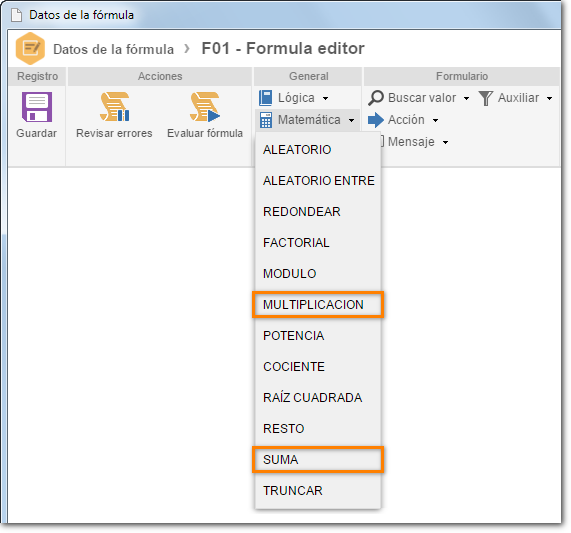Screen dimensions: 571x533
Task: Click the Lógica book icon
Action: (x=265, y=98)
